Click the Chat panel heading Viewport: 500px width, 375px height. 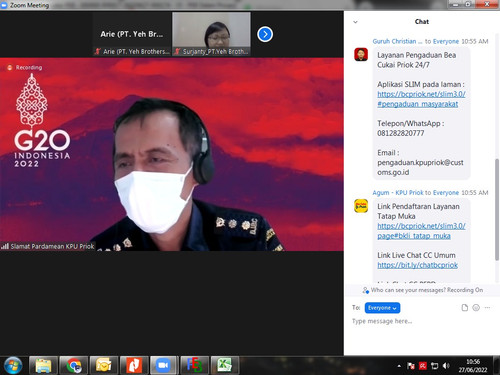(422, 22)
